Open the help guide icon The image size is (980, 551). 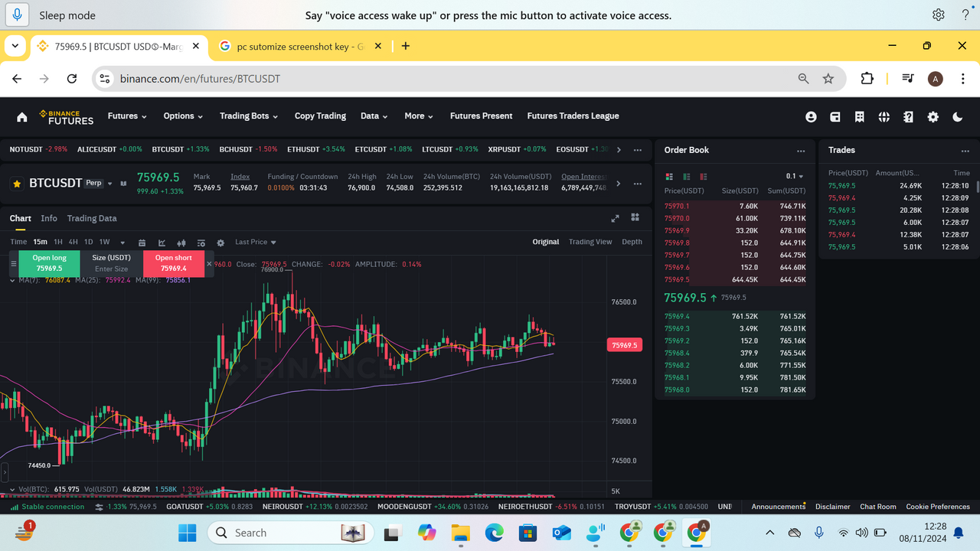coord(908,117)
